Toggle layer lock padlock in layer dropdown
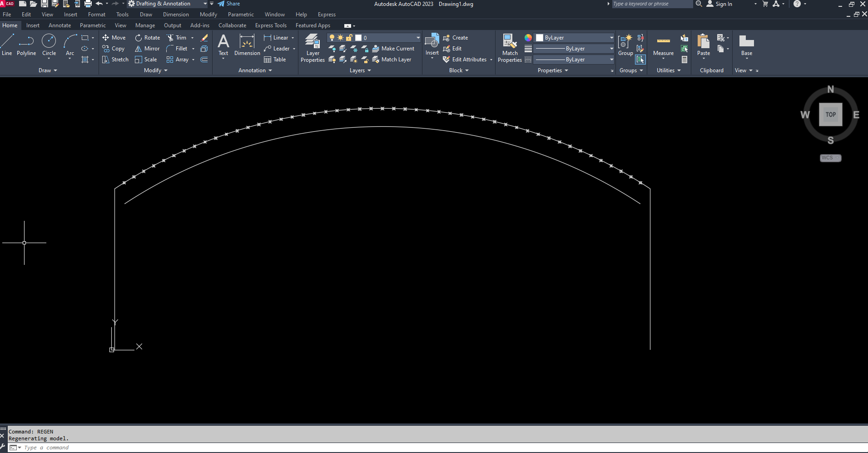Screen dimensions: 868x453 [x=349, y=38]
